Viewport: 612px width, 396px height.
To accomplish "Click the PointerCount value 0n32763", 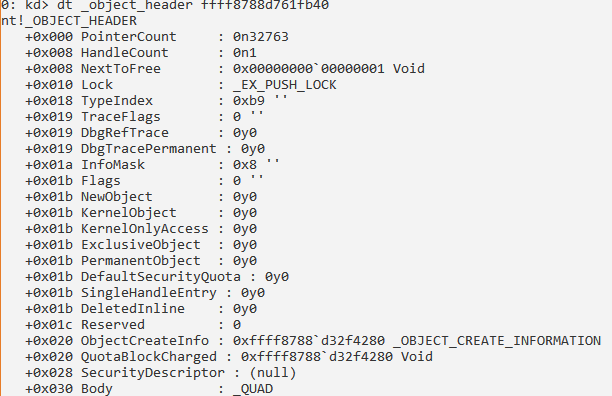I will click(x=261, y=37).
